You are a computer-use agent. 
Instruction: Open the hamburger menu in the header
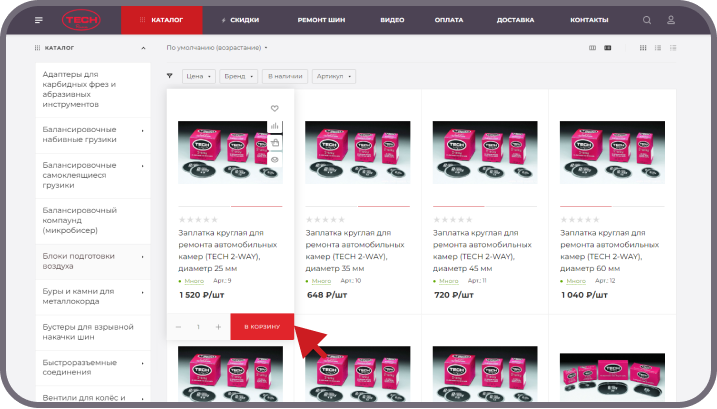click(x=38, y=20)
